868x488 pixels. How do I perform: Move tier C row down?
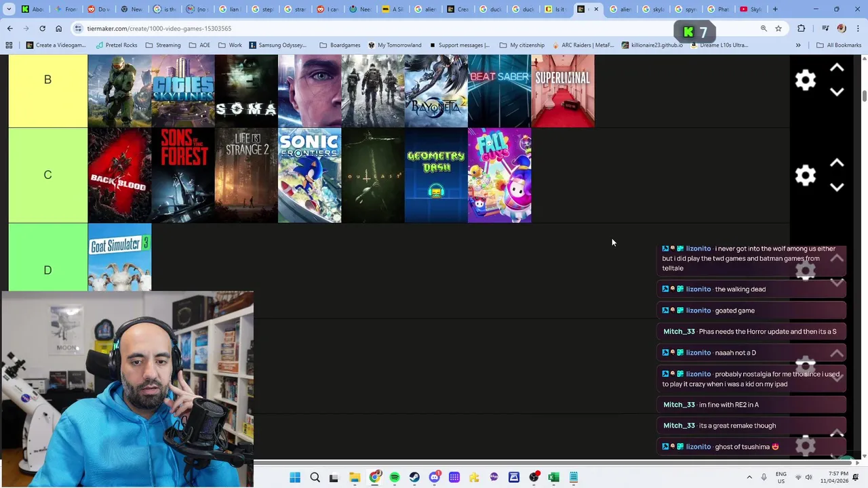[x=837, y=187]
